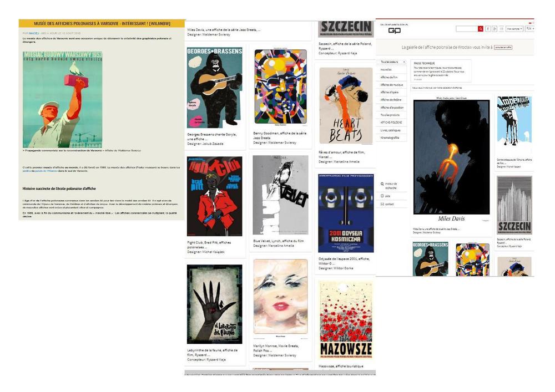The image size is (555, 392).
Task: Click the 'PAUSE TECHNIQUE' notice heading
Action: coord(425,63)
